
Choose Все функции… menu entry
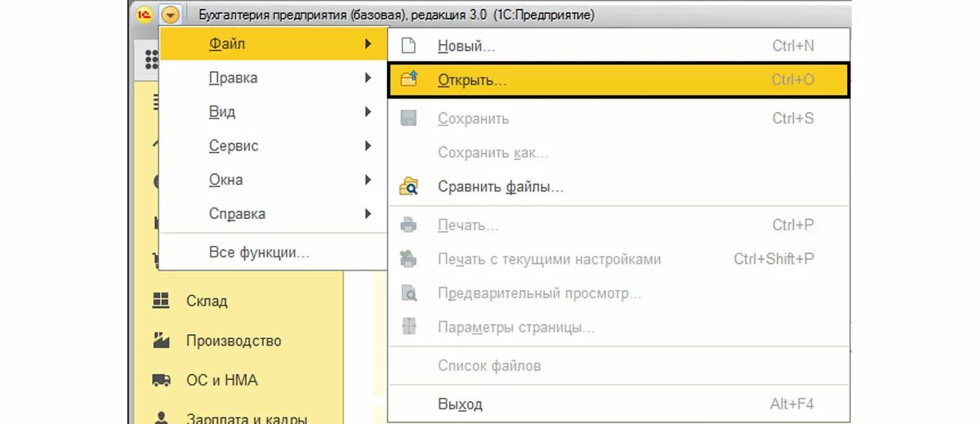(x=259, y=252)
